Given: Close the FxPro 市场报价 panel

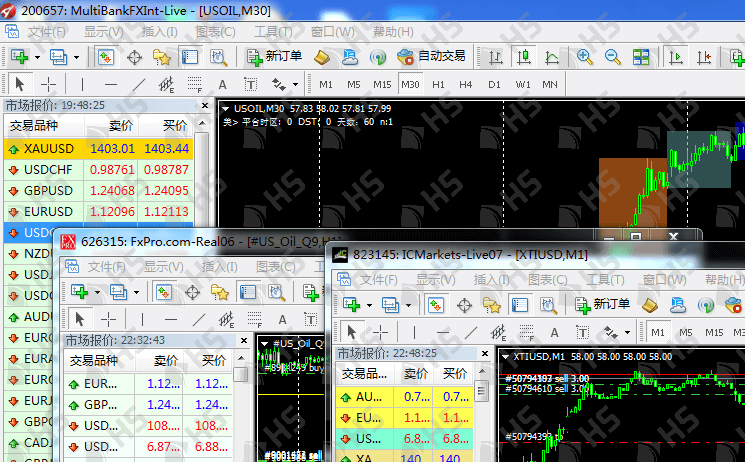Looking at the screenshot, I should 244,340.
